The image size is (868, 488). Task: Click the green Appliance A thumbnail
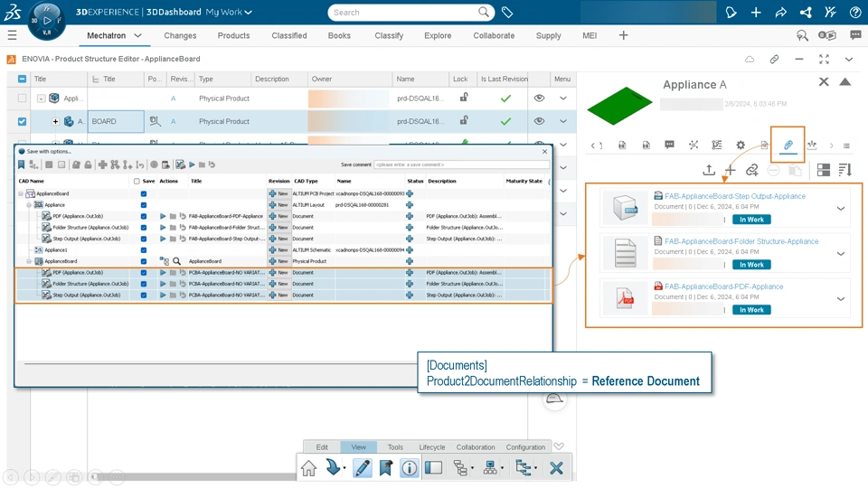click(619, 105)
